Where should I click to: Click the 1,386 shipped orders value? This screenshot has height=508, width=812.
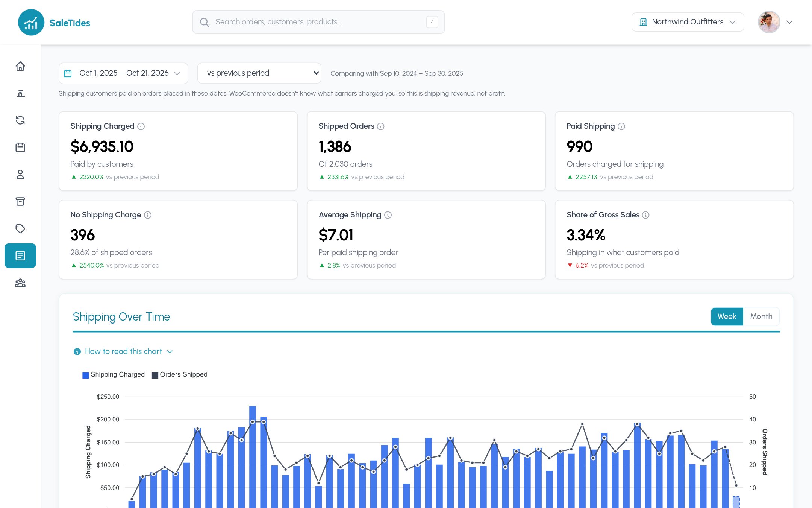(x=335, y=147)
